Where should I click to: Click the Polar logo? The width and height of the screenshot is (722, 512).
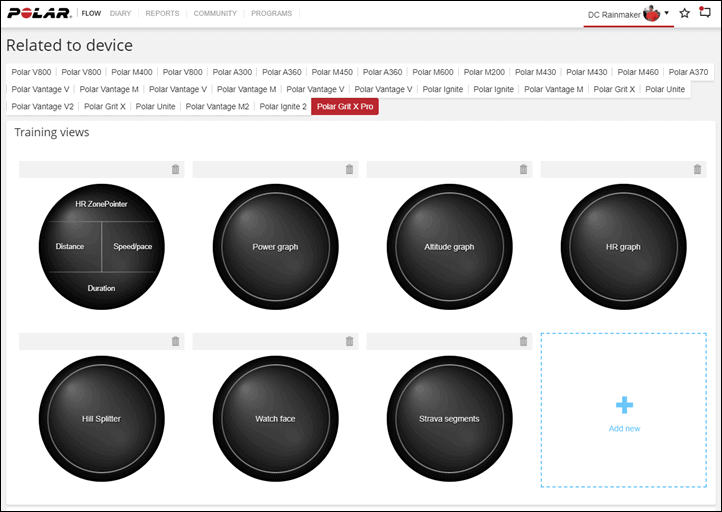39,13
